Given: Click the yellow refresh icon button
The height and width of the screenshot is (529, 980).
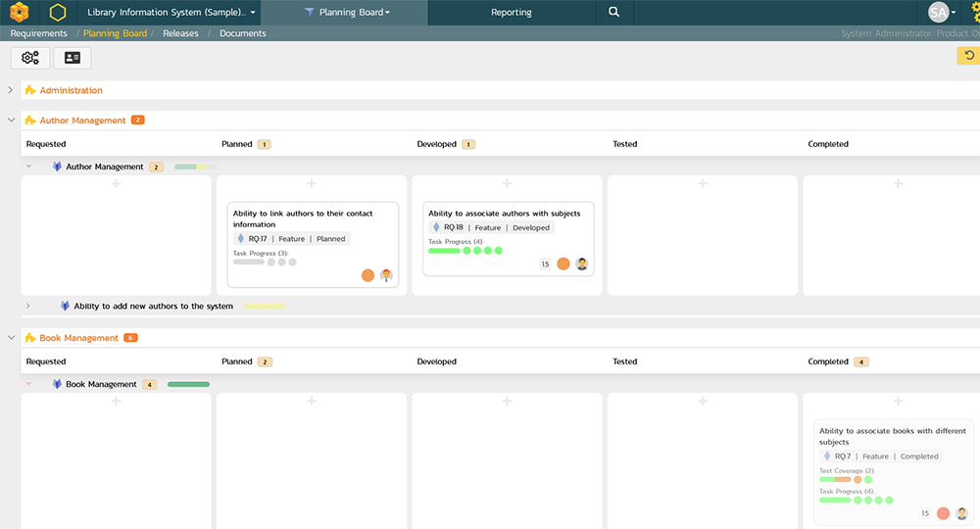Looking at the screenshot, I should [x=969, y=56].
